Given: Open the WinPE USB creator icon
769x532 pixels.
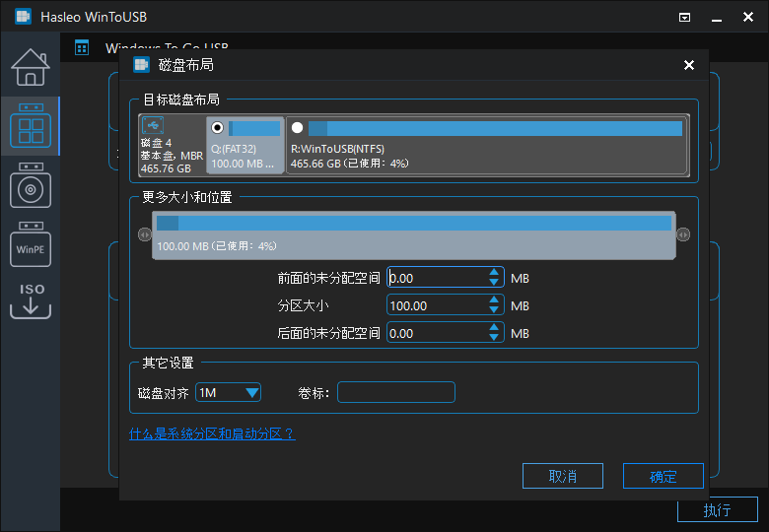Looking at the screenshot, I should pos(31,244).
